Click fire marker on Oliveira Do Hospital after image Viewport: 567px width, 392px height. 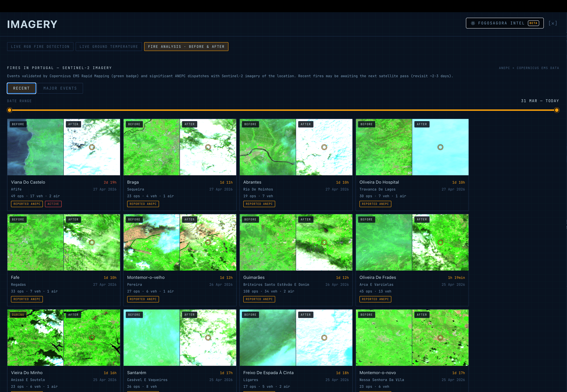click(x=441, y=147)
